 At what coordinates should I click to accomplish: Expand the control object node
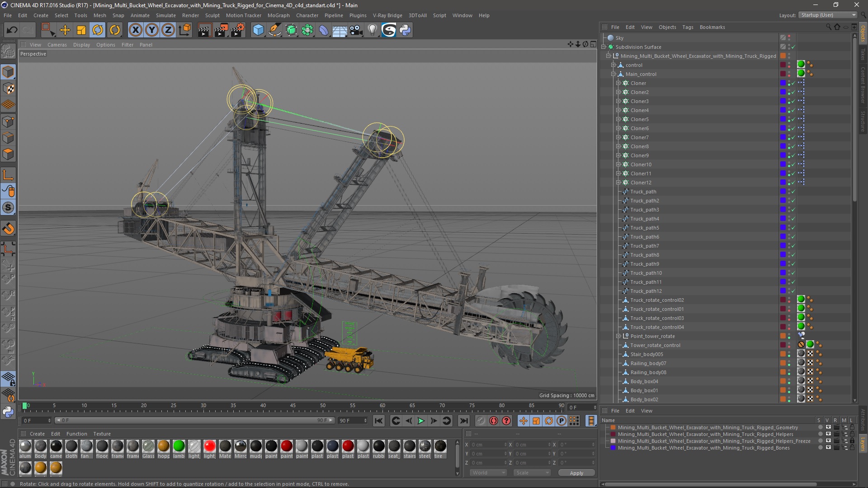[x=613, y=65]
